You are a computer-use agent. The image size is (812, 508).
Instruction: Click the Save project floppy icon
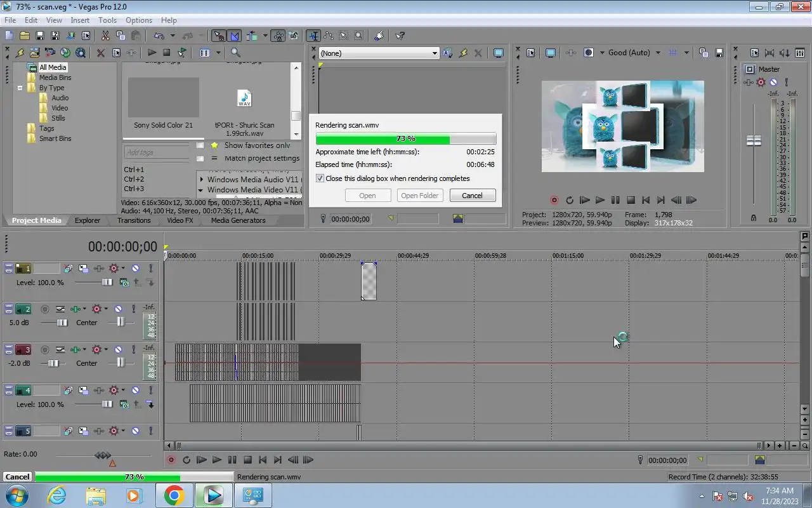pyautogui.click(x=39, y=36)
